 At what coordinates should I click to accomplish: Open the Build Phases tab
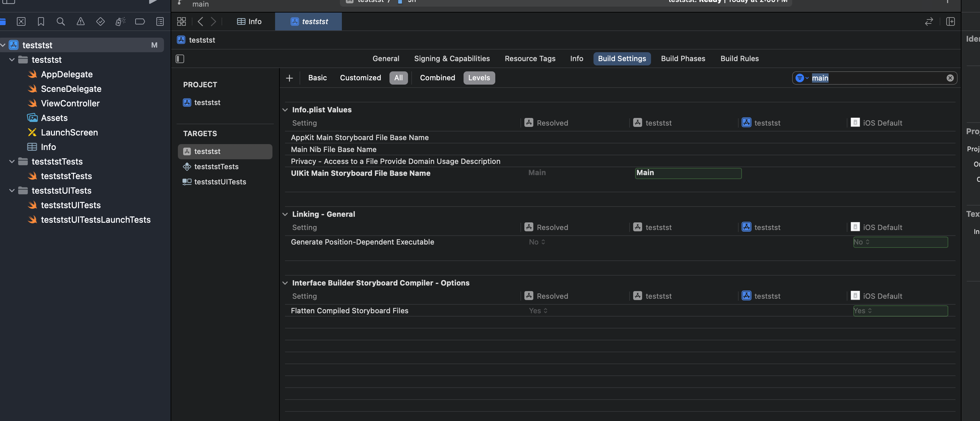click(x=683, y=58)
